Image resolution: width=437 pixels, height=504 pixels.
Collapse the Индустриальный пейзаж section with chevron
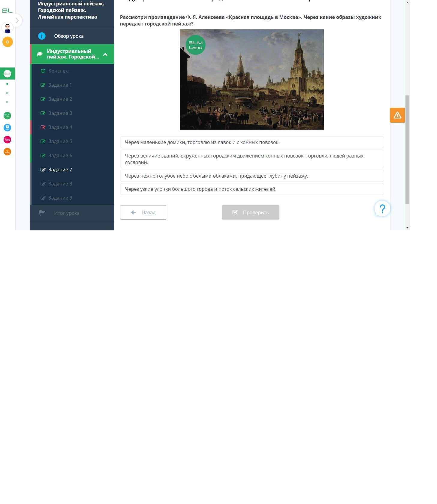(x=105, y=54)
